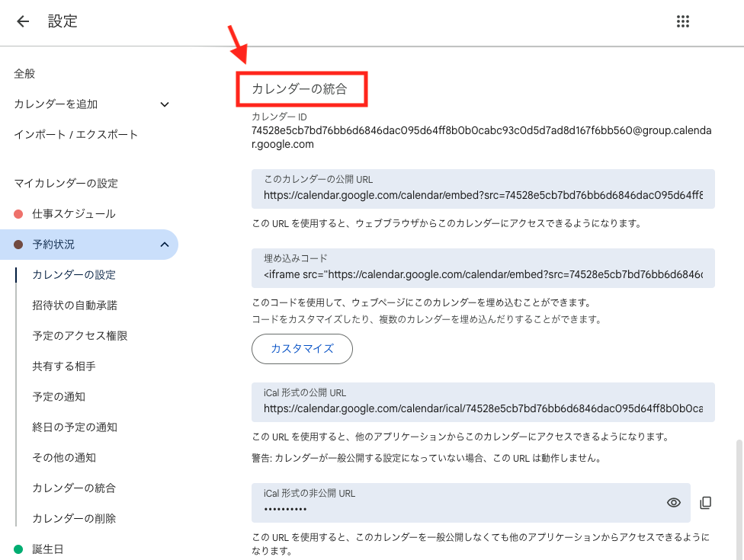
Task: Click the 警告 warning text line
Action: (x=427, y=458)
